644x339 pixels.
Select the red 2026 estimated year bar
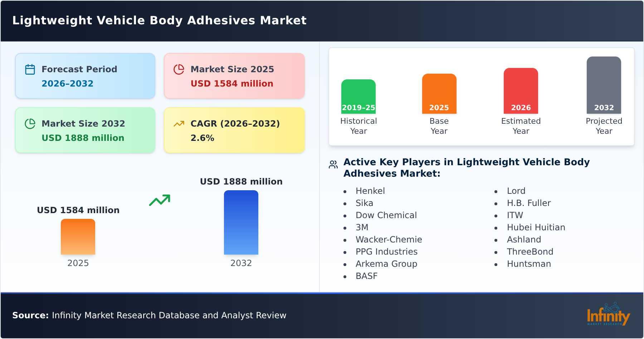pyautogui.click(x=521, y=91)
